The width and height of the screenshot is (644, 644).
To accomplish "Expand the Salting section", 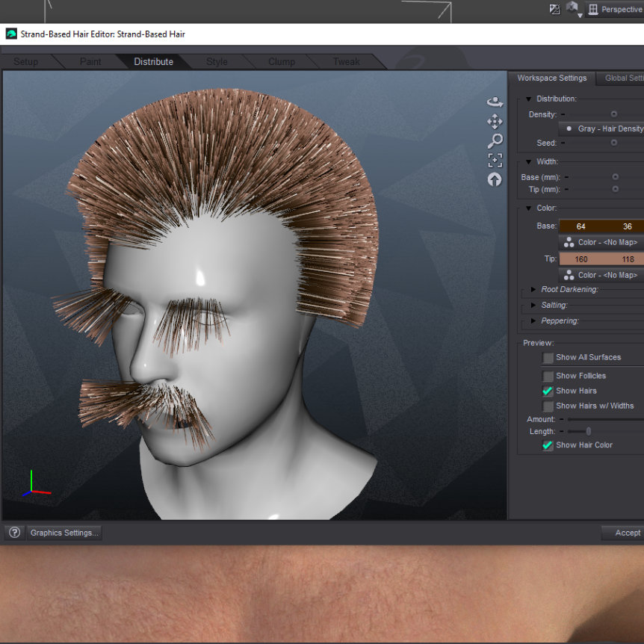I will coord(533,305).
